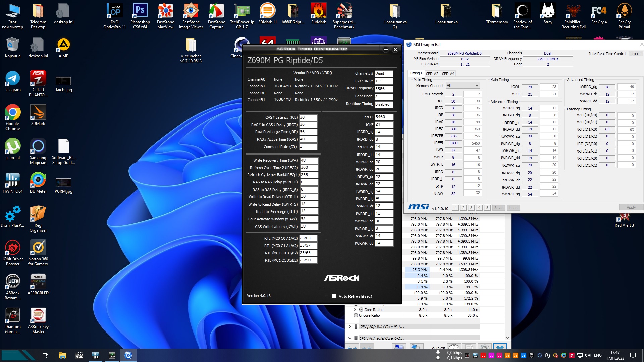Click the Load button in MSI Dragon Ball
The image size is (644, 362).
pos(513,208)
